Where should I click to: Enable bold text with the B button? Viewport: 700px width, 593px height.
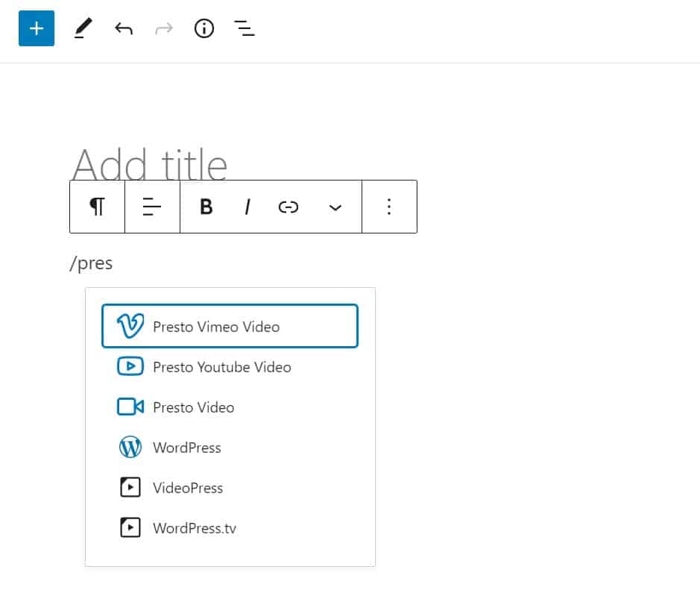[x=206, y=207]
